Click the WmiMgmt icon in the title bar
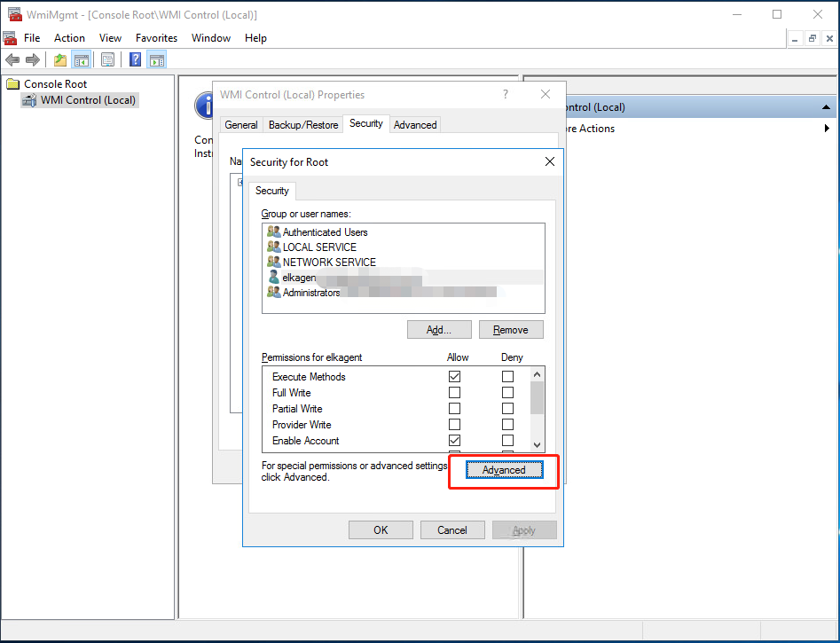This screenshot has width=840, height=643. [x=12, y=13]
